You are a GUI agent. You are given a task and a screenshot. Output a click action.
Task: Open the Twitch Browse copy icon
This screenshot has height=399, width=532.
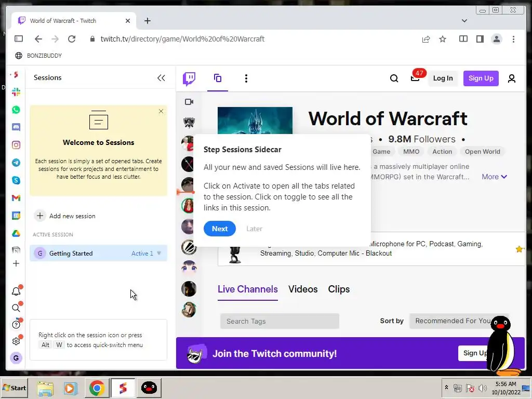pyautogui.click(x=218, y=78)
